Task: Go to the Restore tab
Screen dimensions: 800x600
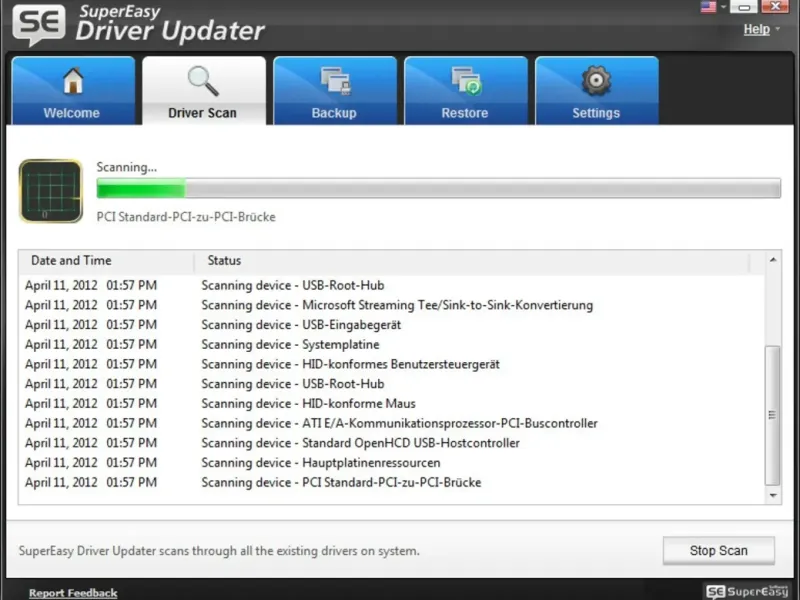Action: click(x=466, y=91)
